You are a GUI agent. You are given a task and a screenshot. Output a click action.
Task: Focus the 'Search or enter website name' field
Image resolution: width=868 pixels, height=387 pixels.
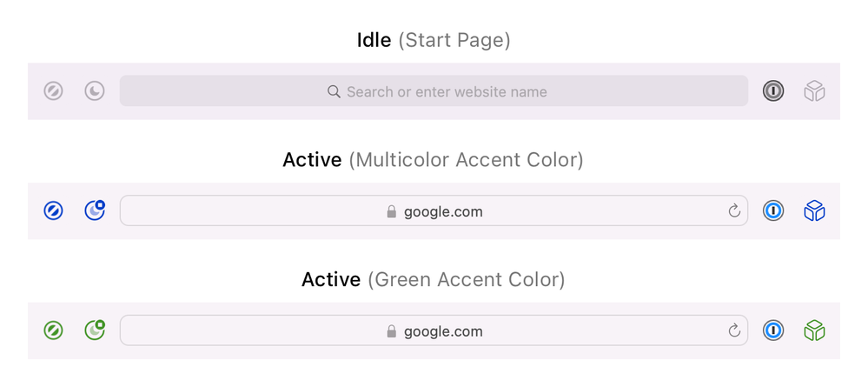[x=447, y=91]
